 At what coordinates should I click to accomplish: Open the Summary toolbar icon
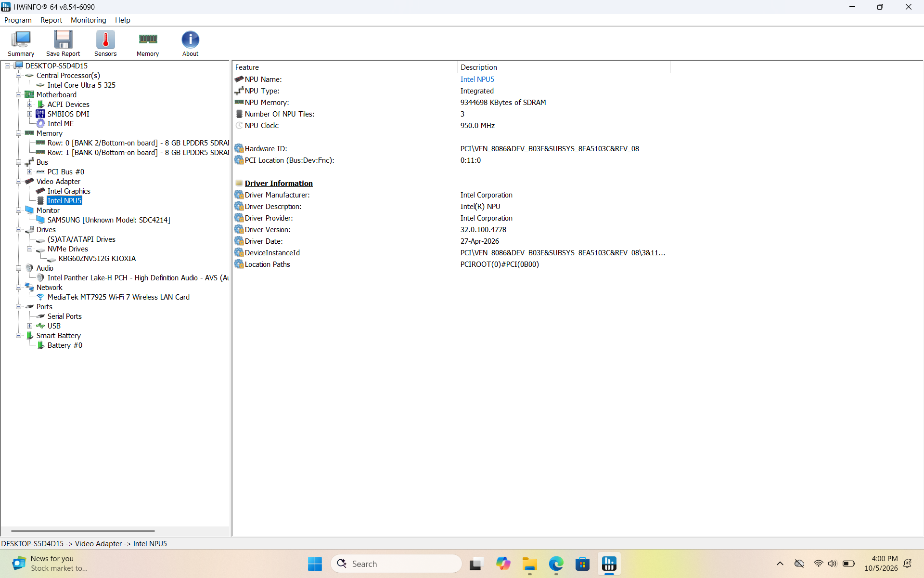(21, 43)
